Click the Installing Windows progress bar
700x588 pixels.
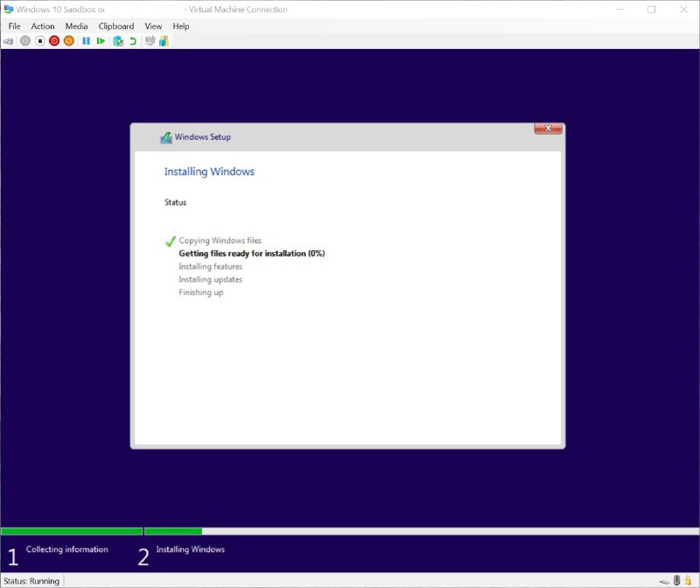coord(422,531)
